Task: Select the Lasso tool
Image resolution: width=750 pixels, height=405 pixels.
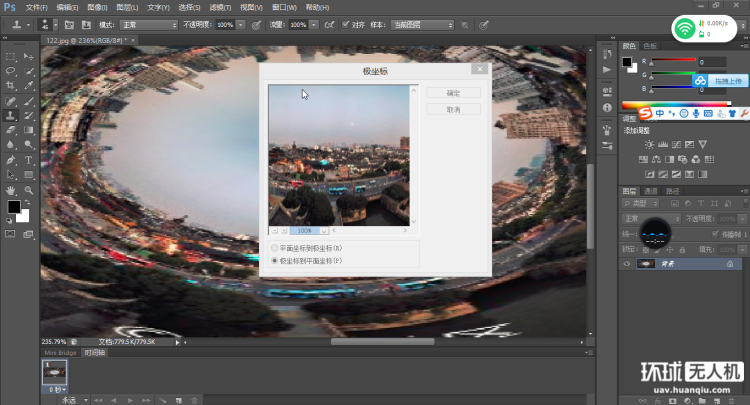Action: click(11, 71)
